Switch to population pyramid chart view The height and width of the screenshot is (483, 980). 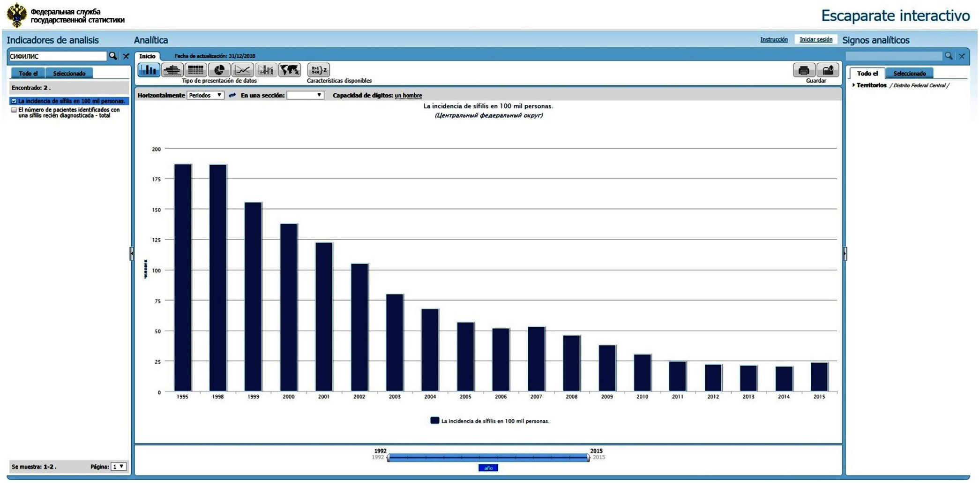[172, 70]
